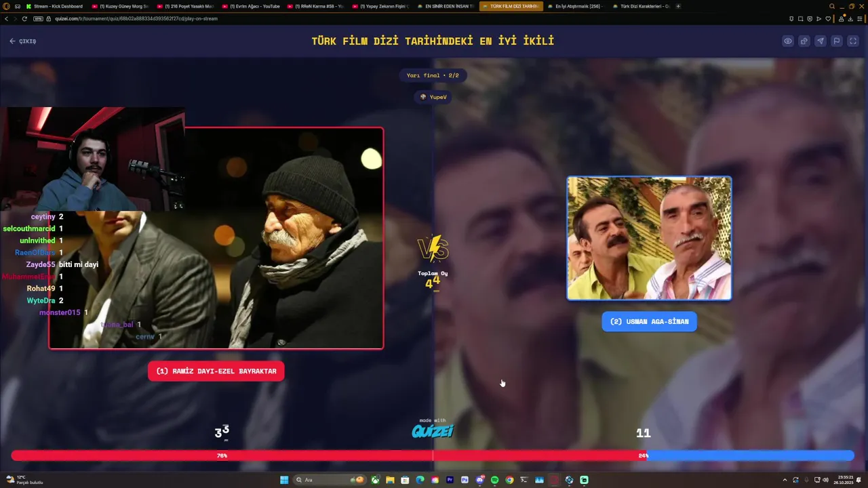
Task: Click the player play-arrow toolbar icon
Action: click(818, 18)
